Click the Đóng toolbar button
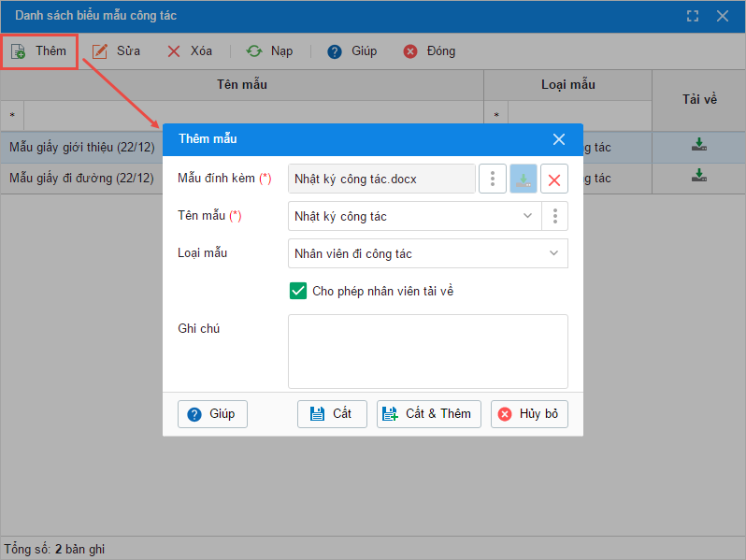The width and height of the screenshot is (746, 560). [429, 51]
